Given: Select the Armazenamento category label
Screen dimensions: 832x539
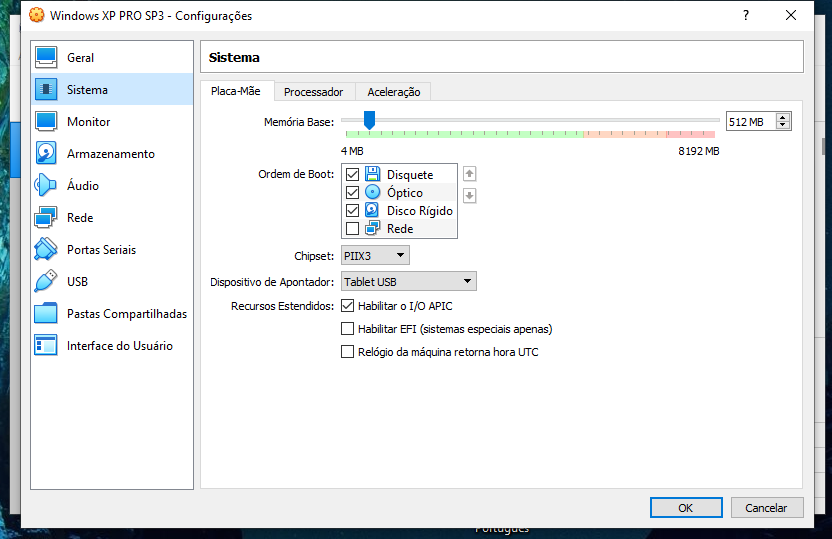Looking at the screenshot, I should (x=111, y=154).
